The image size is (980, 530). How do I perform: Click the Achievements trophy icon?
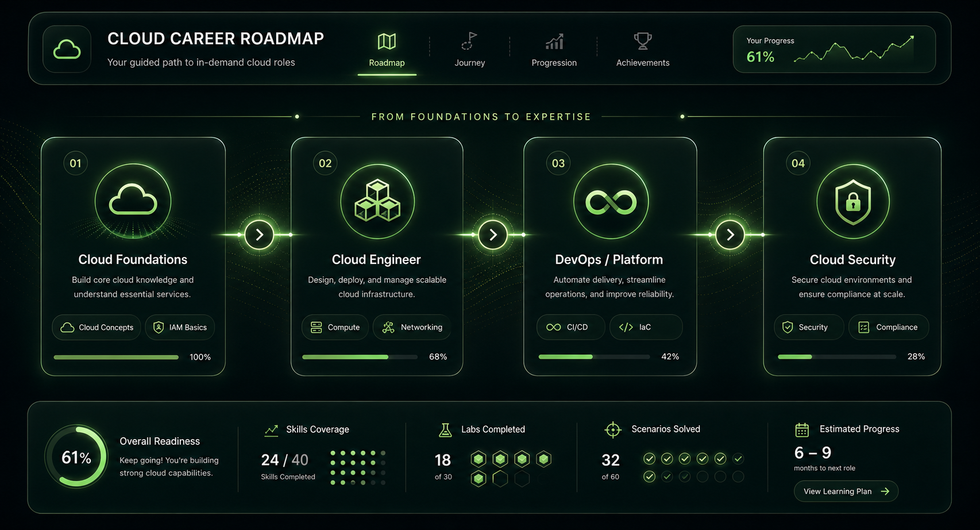[x=643, y=41]
